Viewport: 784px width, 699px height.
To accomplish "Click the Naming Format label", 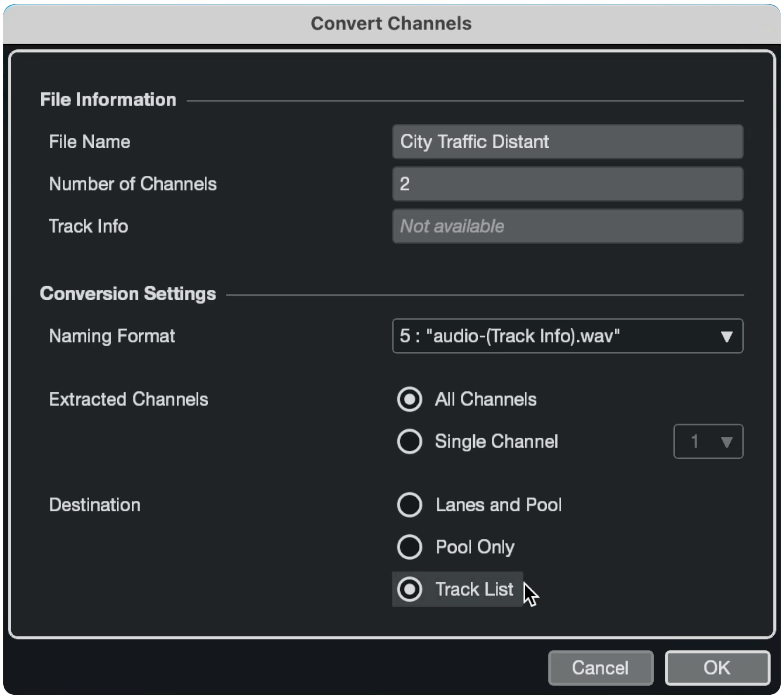I will tap(112, 336).
